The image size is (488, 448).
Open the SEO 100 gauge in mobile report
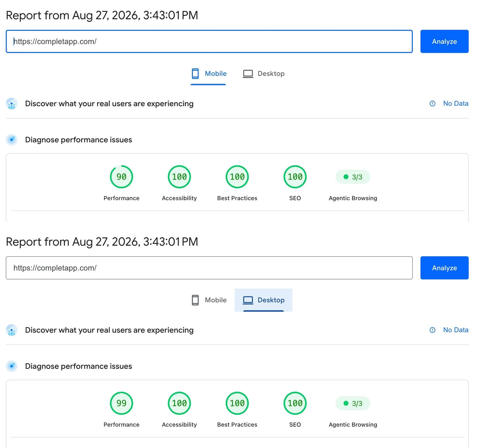(x=295, y=177)
